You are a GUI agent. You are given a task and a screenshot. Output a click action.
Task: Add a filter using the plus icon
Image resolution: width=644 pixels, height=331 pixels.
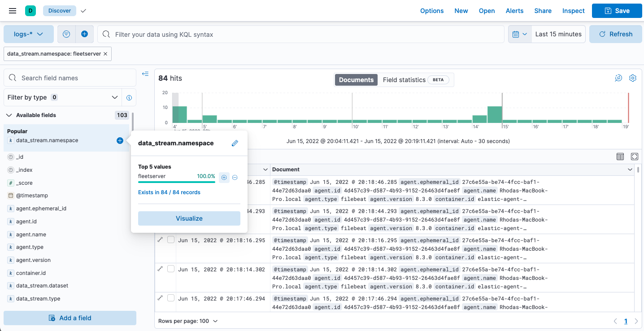point(85,34)
